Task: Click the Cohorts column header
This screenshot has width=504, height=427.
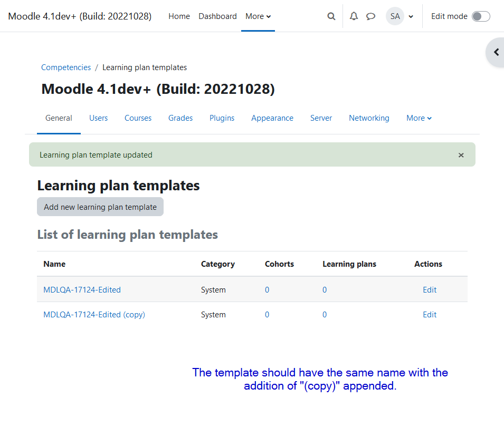Action: (x=279, y=264)
